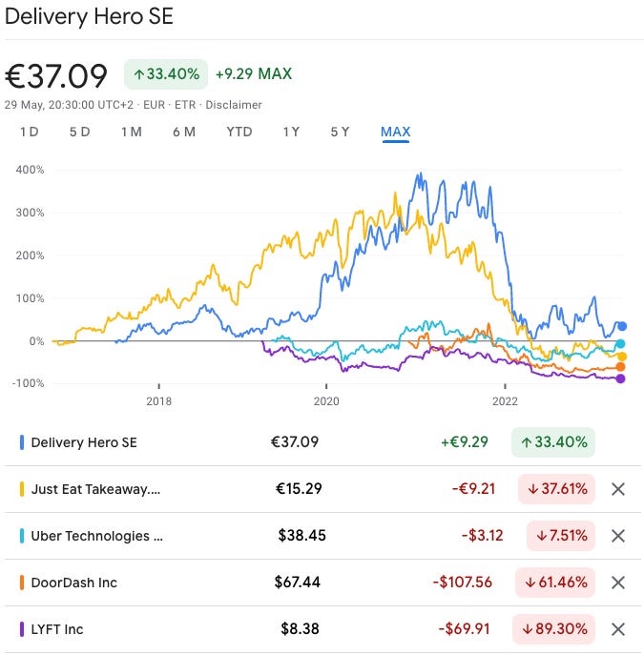Viewport: 644px width, 655px height.
Task: Click the 29 May timestamp text
Action: click(x=70, y=105)
